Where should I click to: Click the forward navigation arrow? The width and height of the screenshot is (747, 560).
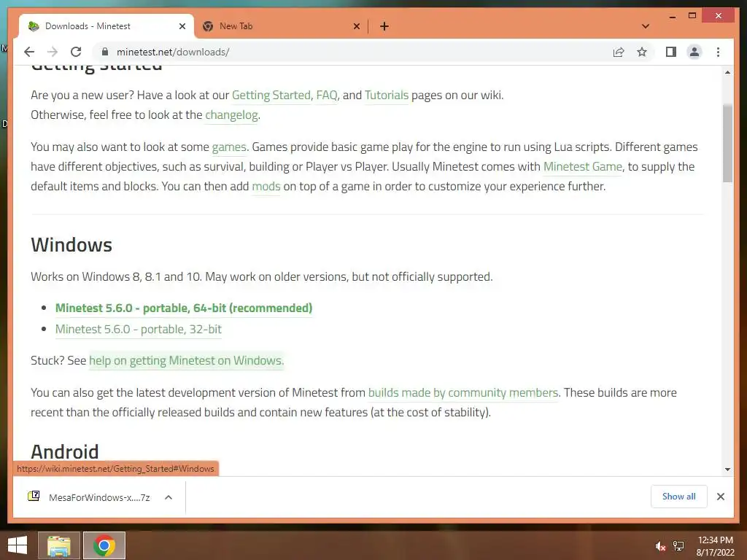point(53,52)
